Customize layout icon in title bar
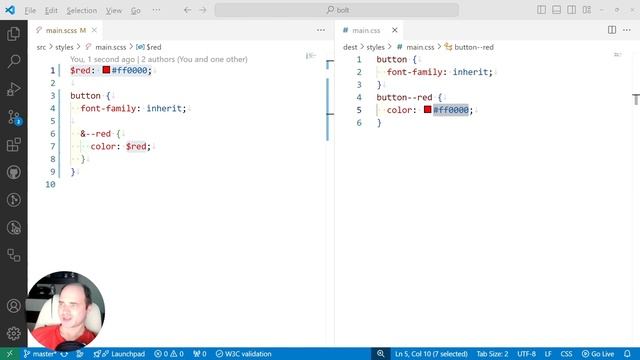 [x=587, y=10]
